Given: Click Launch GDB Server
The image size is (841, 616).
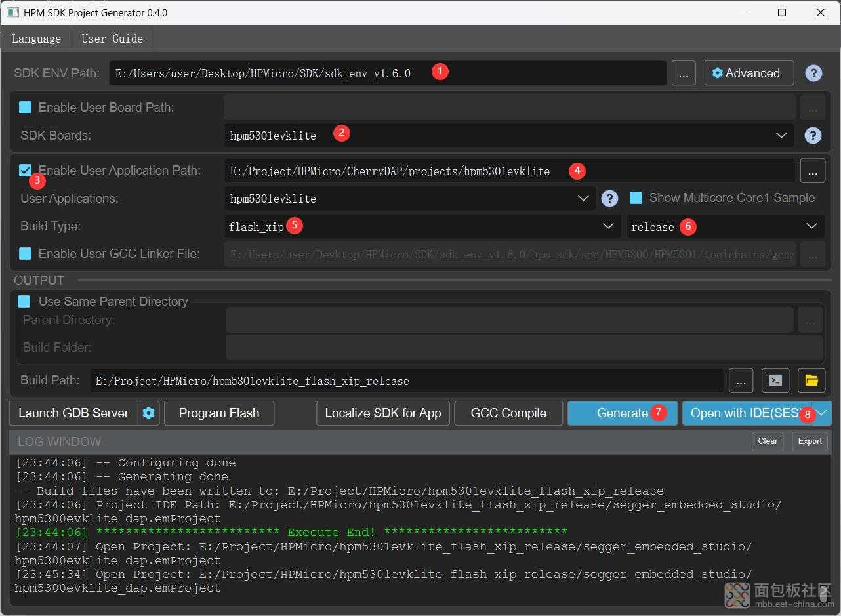Looking at the screenshot, I should point(73,413).
